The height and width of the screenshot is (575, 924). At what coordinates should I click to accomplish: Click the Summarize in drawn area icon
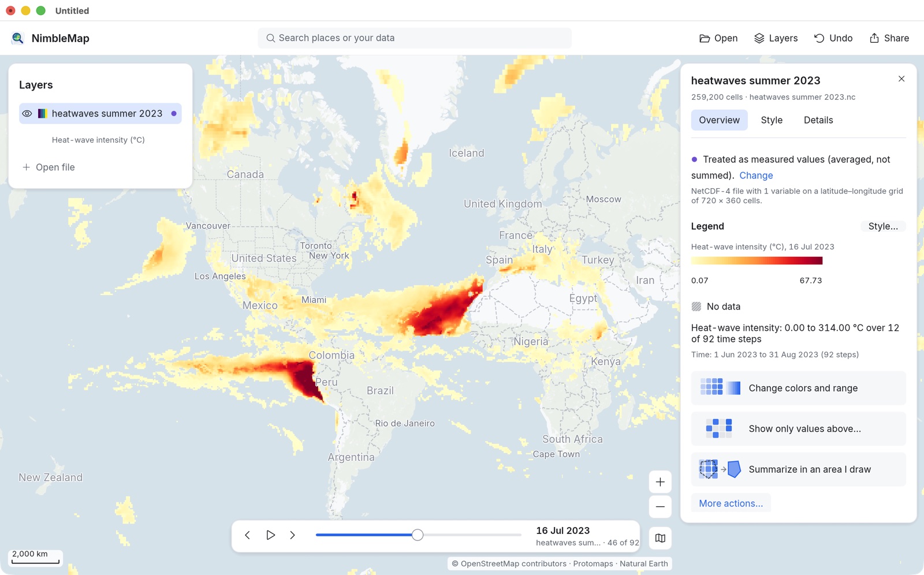click(x=720, y=469)
